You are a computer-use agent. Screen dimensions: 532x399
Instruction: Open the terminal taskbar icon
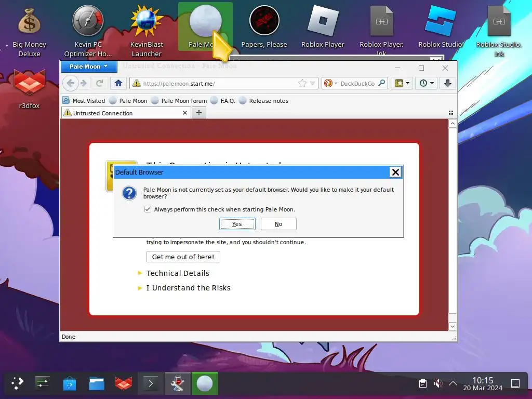pyautogui.click(x=151, y=383)
